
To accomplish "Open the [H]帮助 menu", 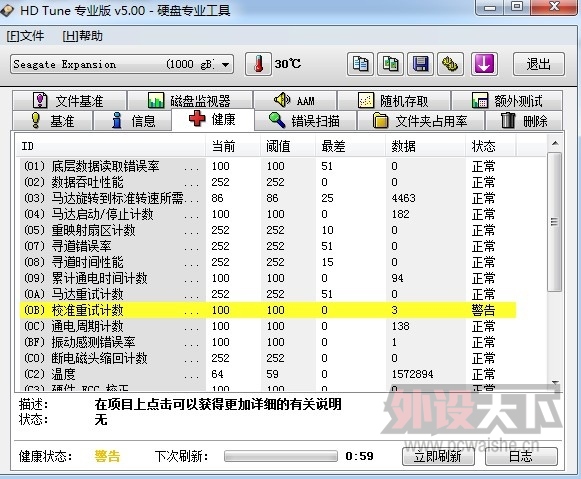I will 82,36.
